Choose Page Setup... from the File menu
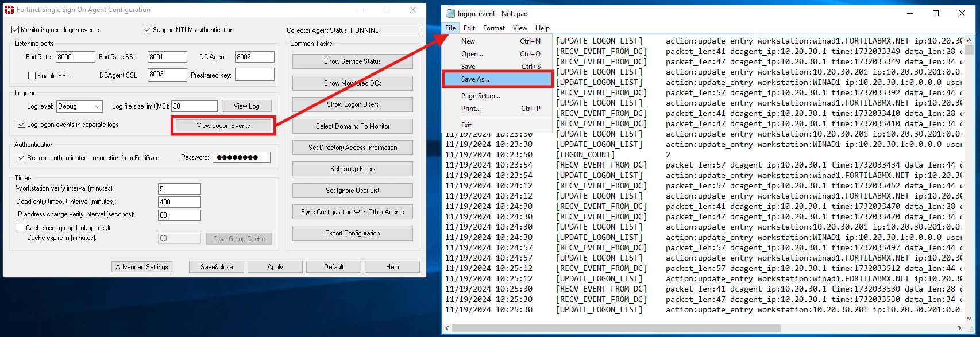This screenshot has width=980, height=337. click(x=497, y=96)
